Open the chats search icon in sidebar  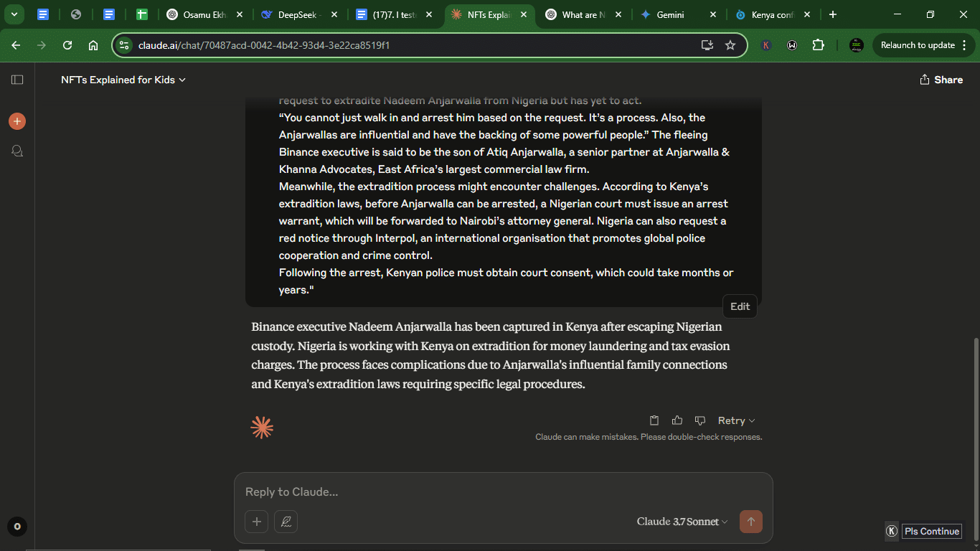coord(17,151)
